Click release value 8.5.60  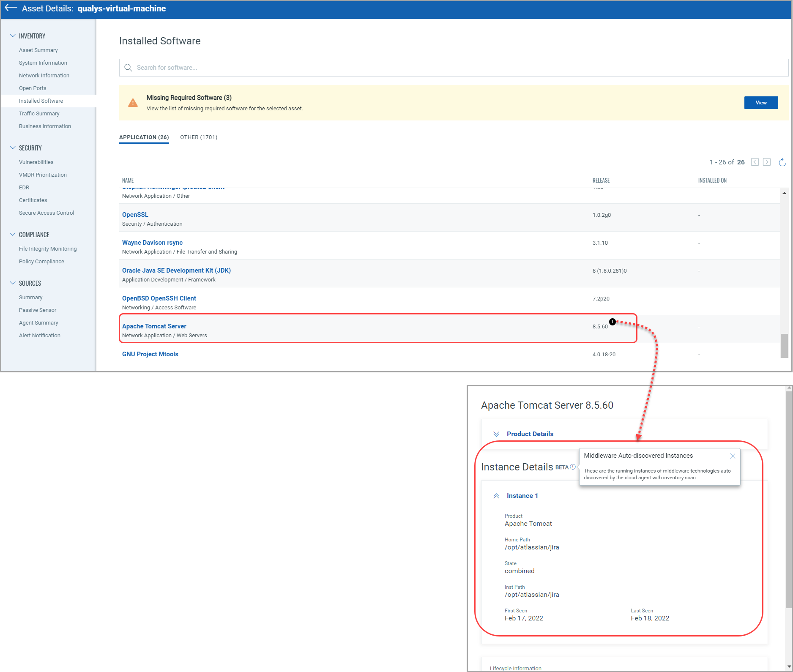tap(600, 327)
